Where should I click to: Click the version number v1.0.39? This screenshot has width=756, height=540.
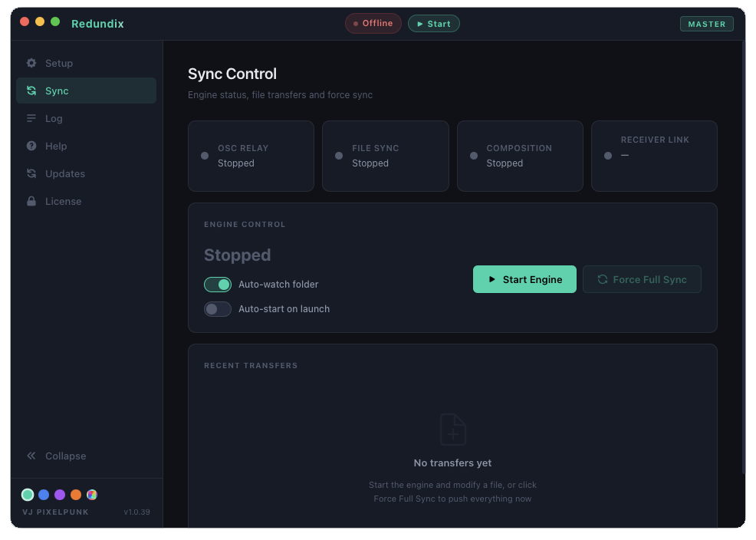[137, 512]
